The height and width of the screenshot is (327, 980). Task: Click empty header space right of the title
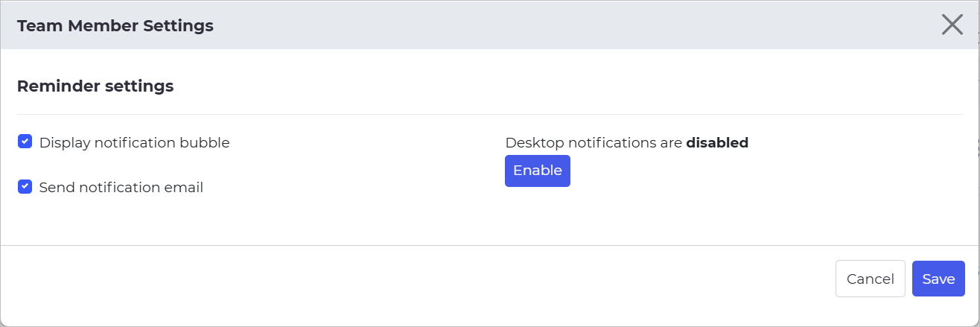573,25
